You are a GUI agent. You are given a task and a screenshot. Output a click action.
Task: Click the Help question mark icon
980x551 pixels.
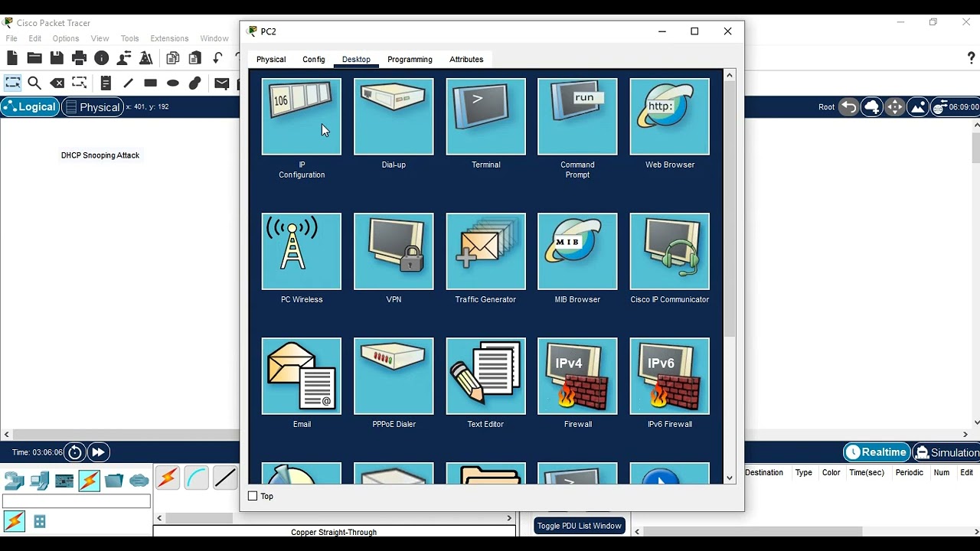coord(972,58)
